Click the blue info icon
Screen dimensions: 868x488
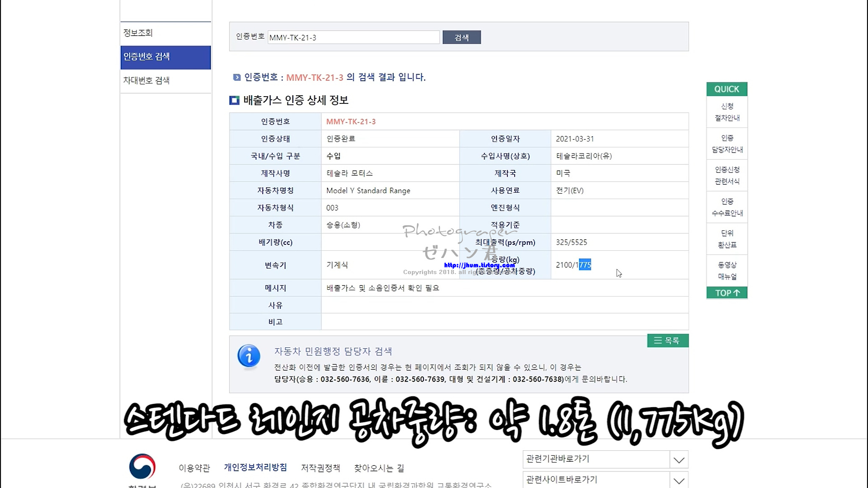(249, 356)
